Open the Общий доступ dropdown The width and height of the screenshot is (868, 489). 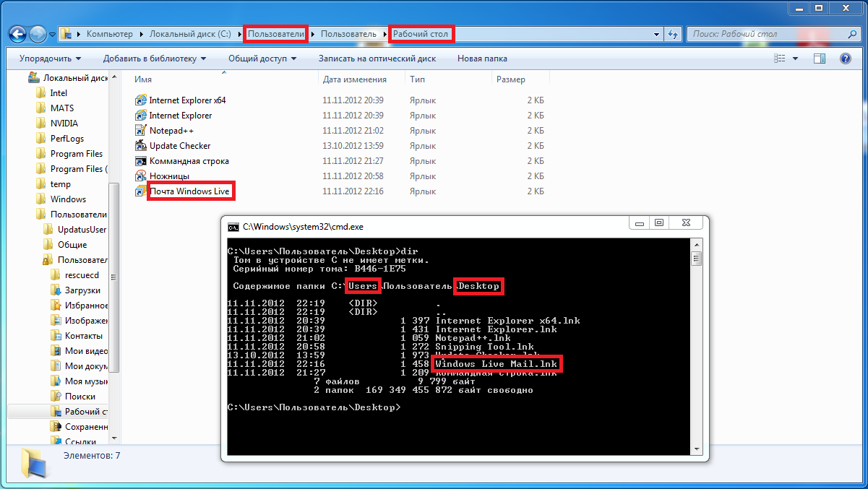(259, 59)
